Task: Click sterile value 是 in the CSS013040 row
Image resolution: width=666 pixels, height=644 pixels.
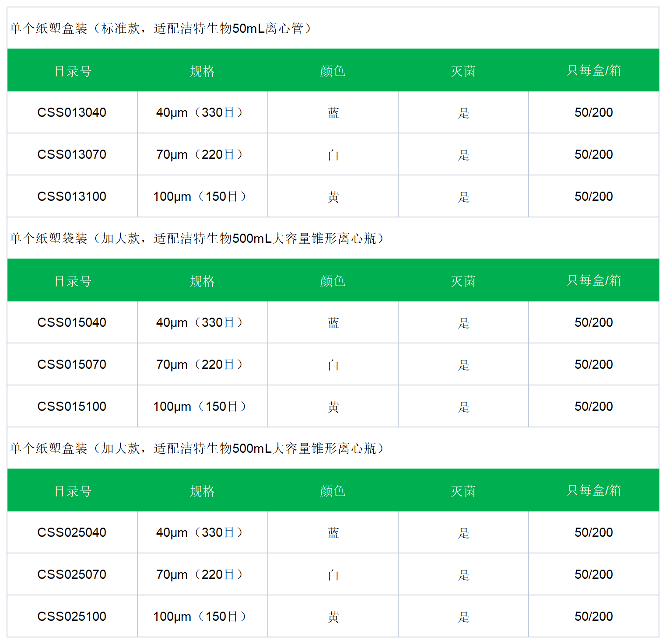Action: (x=463, y=113)
